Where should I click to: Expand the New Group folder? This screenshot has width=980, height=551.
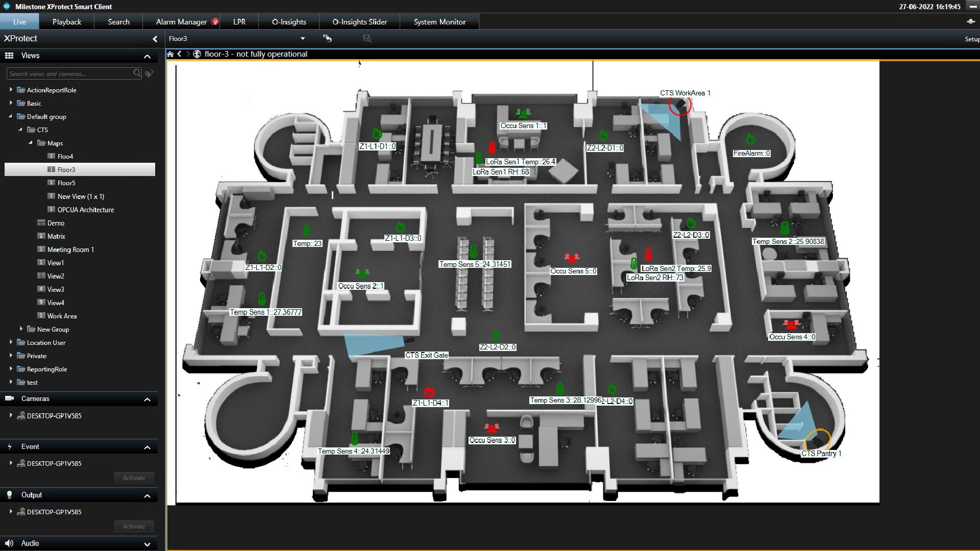tap(21, 329)
